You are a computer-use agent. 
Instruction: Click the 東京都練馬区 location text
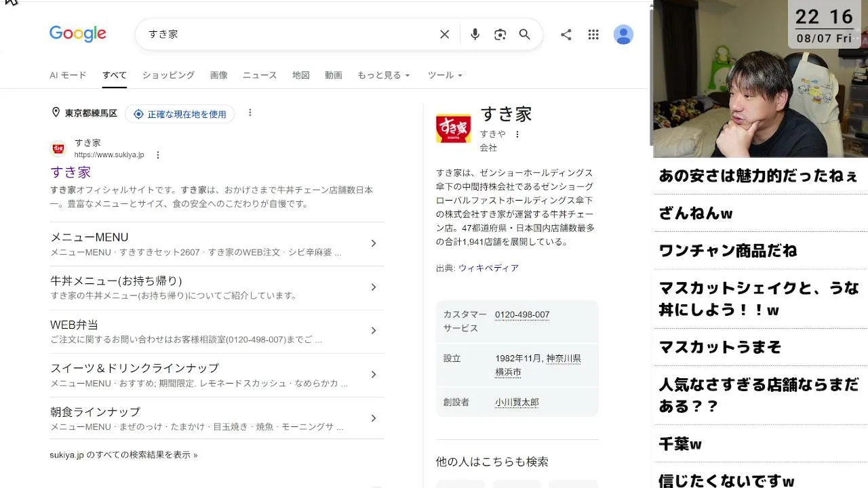click(91, 114)
